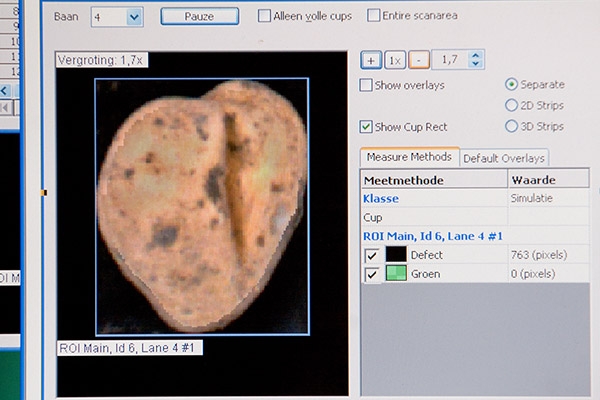The height and width of the screenshot is (400, 600).
Task: Decrease zoom factor with spinner down arrow
Action: point(475,66)
